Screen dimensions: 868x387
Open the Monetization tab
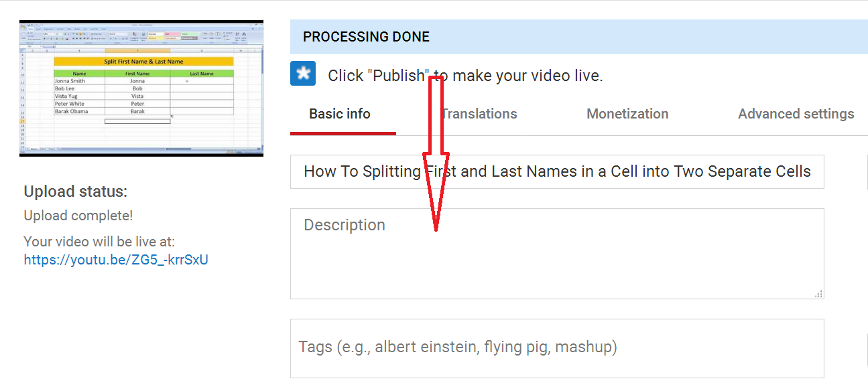(627, 114)
